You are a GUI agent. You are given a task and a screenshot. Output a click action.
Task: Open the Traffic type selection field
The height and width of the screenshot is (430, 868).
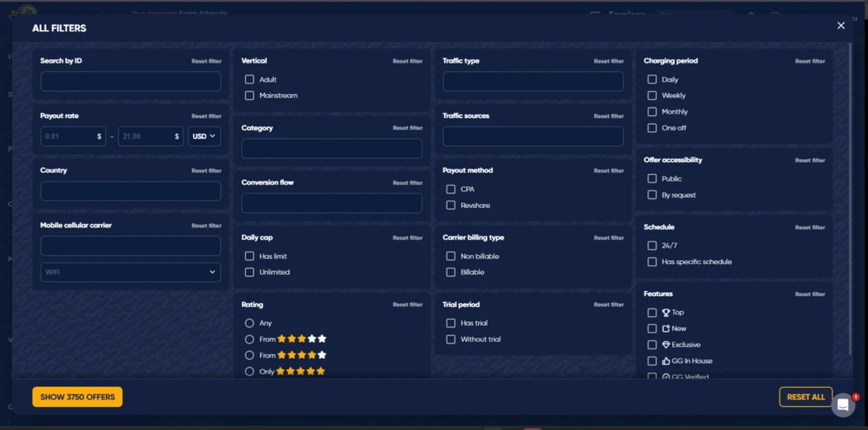533,81
